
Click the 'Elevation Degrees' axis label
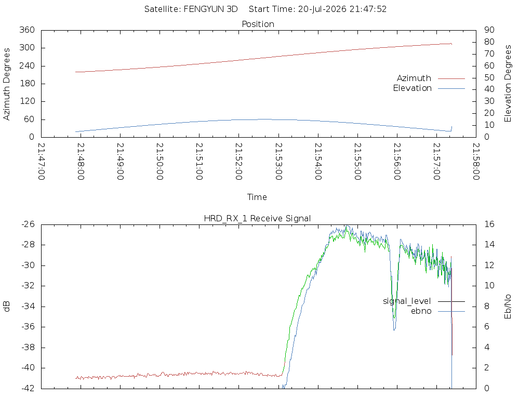tap(508, 84)
